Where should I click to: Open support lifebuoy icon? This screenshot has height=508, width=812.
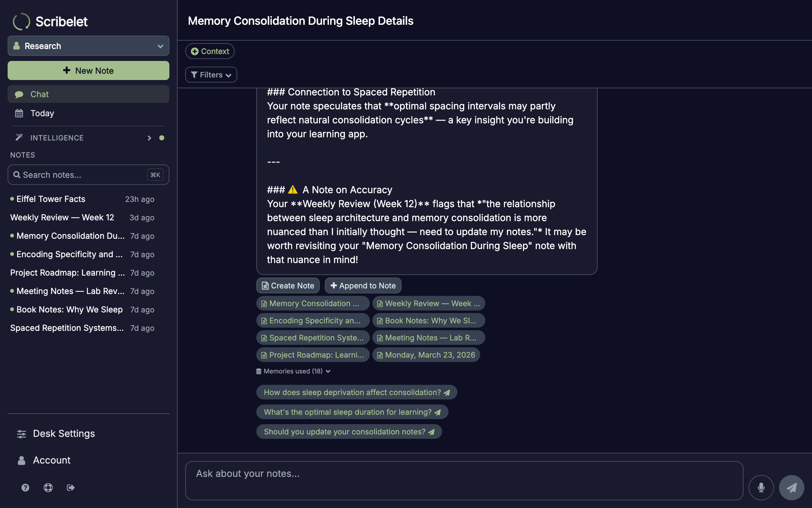(x=48, y=487)
